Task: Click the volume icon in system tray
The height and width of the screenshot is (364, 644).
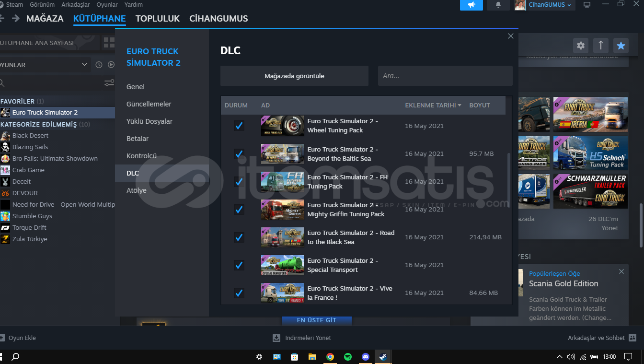Action: pyautogui.click(x=571, y=357)
